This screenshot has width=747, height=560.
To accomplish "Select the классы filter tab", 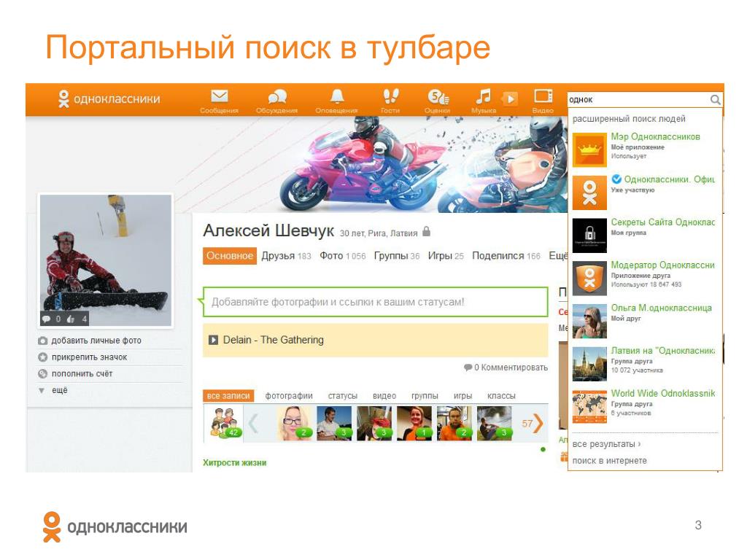I will [x=501, y=396].
